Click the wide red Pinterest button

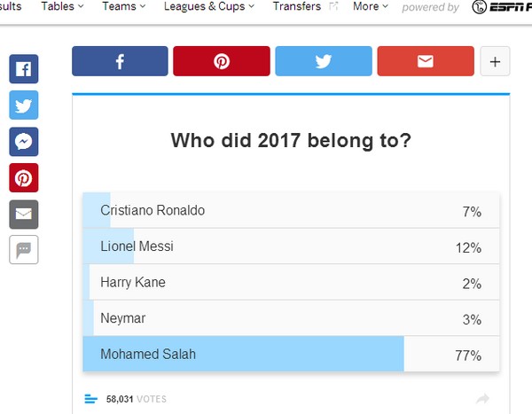point(222,61)
